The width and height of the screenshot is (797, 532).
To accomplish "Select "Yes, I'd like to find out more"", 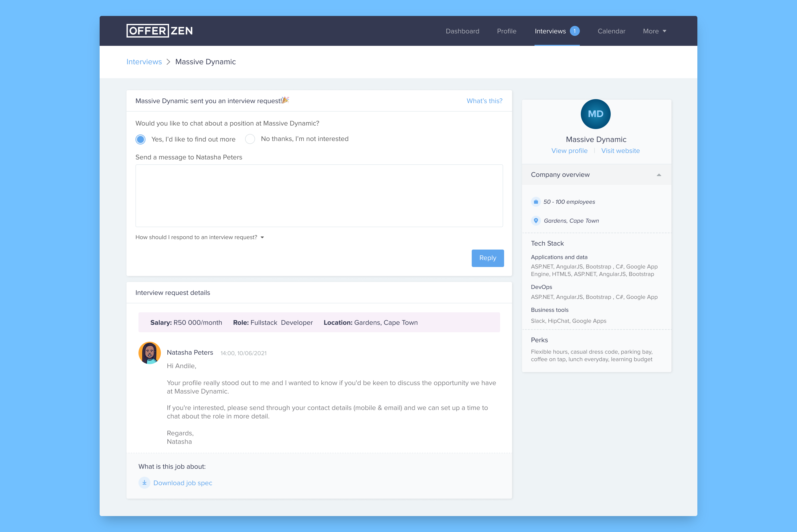I will pos(140,139).
